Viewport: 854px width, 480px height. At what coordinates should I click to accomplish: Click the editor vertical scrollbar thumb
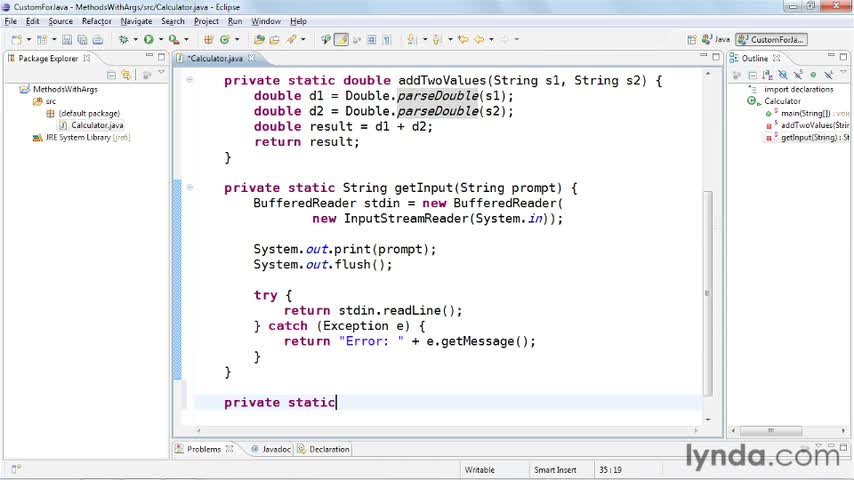coord(707,293)
